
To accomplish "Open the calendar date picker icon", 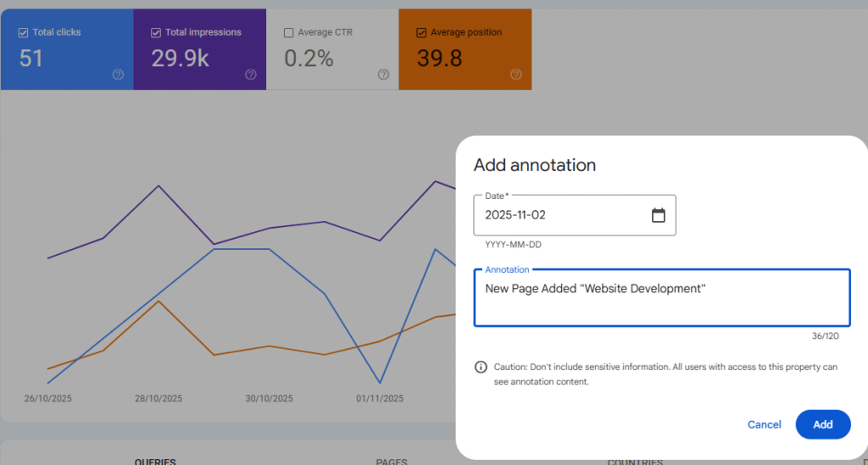I will click(x=659, y=215).
